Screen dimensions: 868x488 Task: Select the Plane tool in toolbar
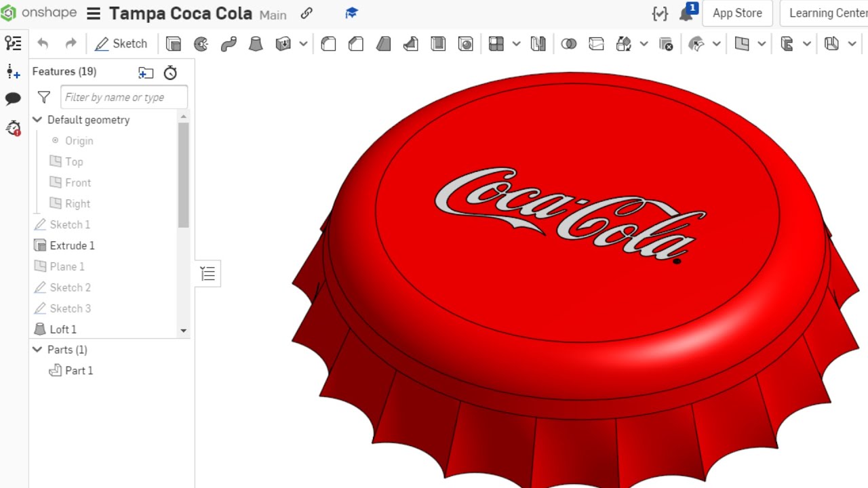pos(742,44)
